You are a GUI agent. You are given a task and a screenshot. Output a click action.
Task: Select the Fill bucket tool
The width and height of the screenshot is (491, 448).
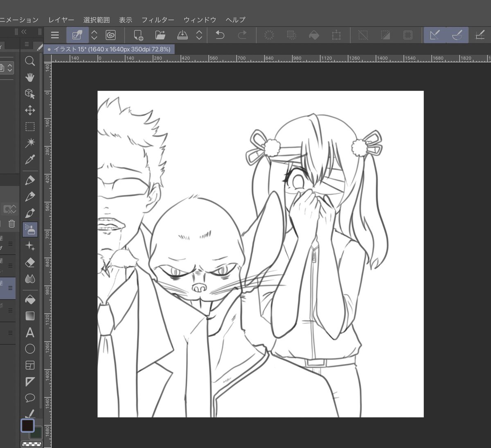pos(30,299)
